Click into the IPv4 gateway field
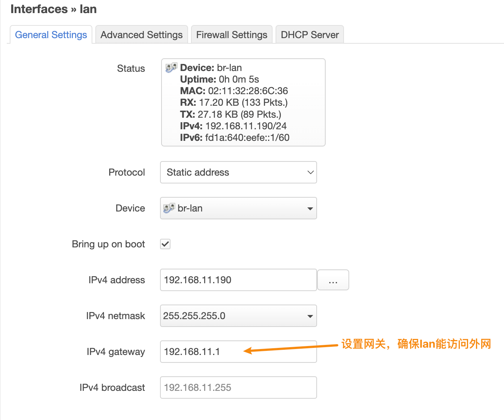 [x=238, y=352]
